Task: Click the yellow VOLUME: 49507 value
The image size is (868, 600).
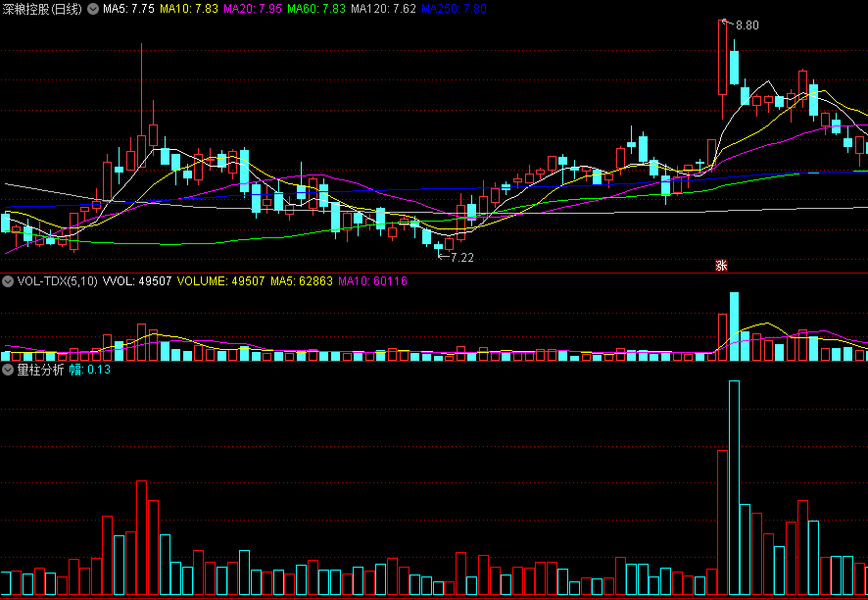Action: [220, 281]
